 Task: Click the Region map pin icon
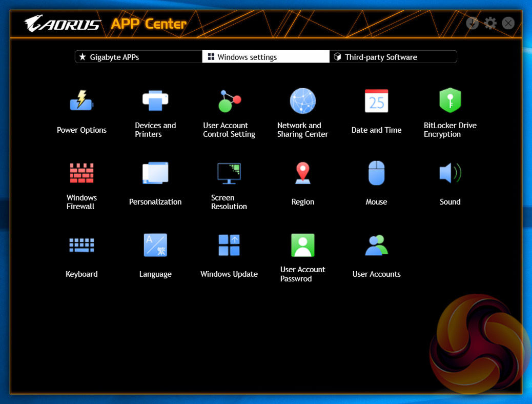click(303, 173)
